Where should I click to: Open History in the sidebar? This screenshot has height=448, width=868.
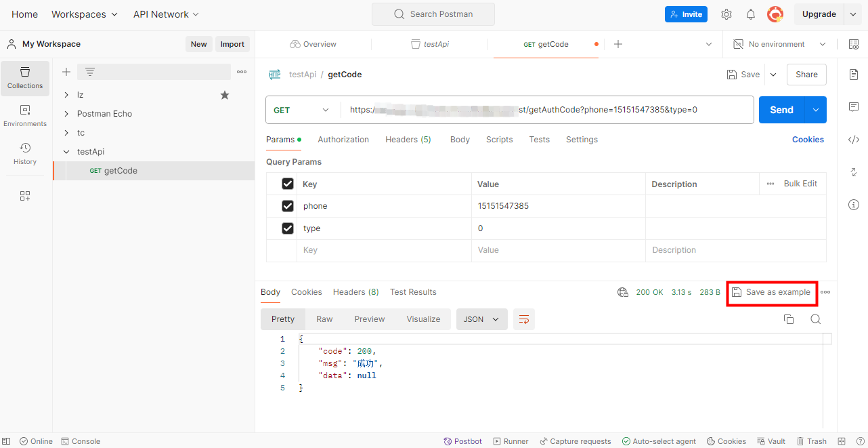(25, 154)
